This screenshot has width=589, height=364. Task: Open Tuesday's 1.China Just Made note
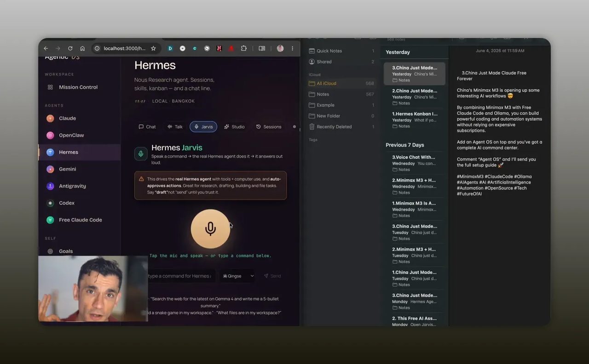click(x=415, y=278)
